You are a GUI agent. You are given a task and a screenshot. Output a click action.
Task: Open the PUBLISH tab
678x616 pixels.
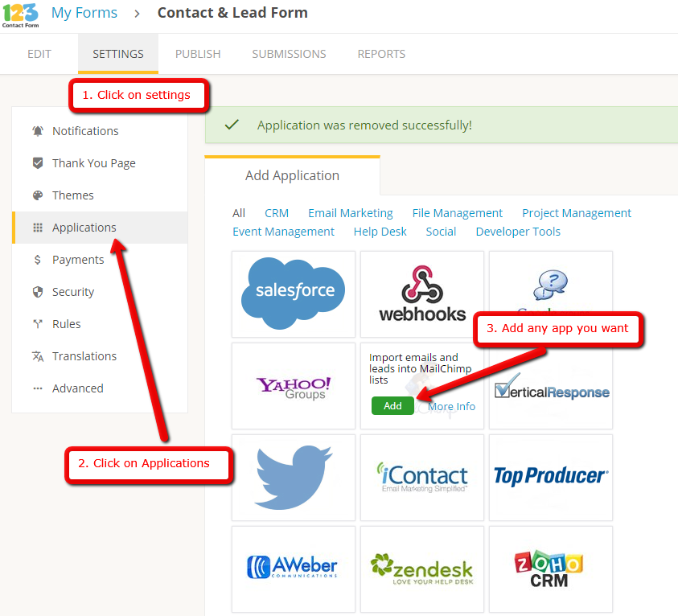coord(198,54)
